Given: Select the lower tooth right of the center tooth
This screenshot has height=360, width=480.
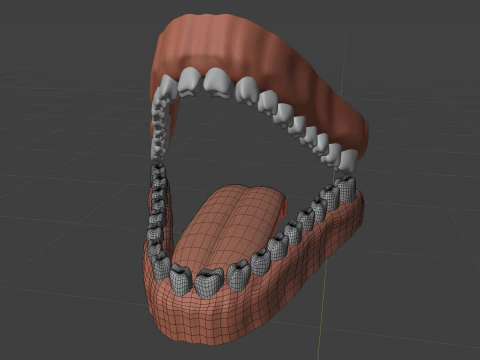Looking at the screenshot, I should [239, 276].
